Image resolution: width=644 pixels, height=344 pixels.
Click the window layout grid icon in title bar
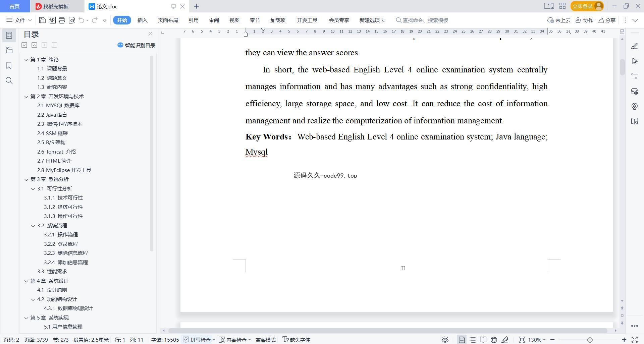pyautogui.click(x=562, y=6)
